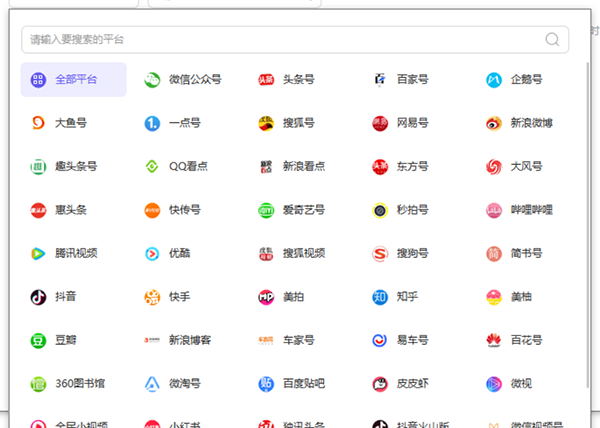Screen dimensions: 600x428
Task: Select the 网易号 red icon
Action: coord(380,123)
